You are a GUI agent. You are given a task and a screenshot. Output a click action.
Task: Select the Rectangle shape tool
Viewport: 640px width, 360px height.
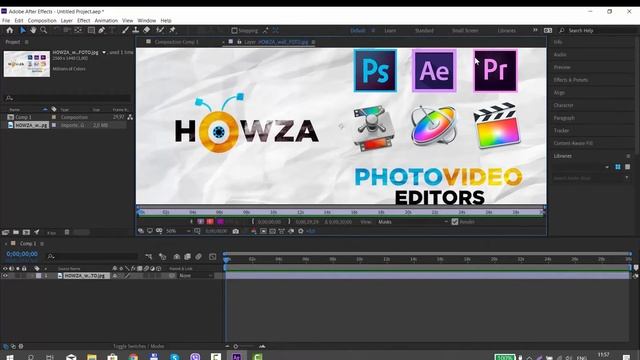pyautogui.click(x=91, y=30)
